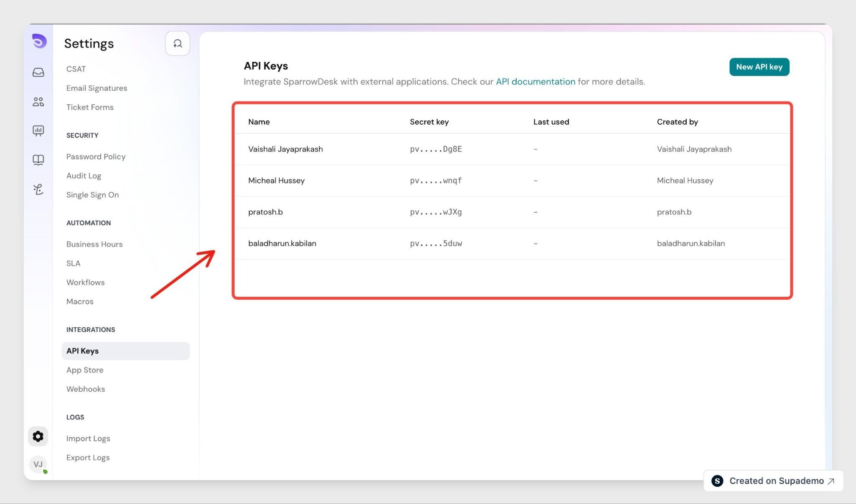856x504 pixels.
Task: Click secret key pv.....5duw
Action: 436,243
